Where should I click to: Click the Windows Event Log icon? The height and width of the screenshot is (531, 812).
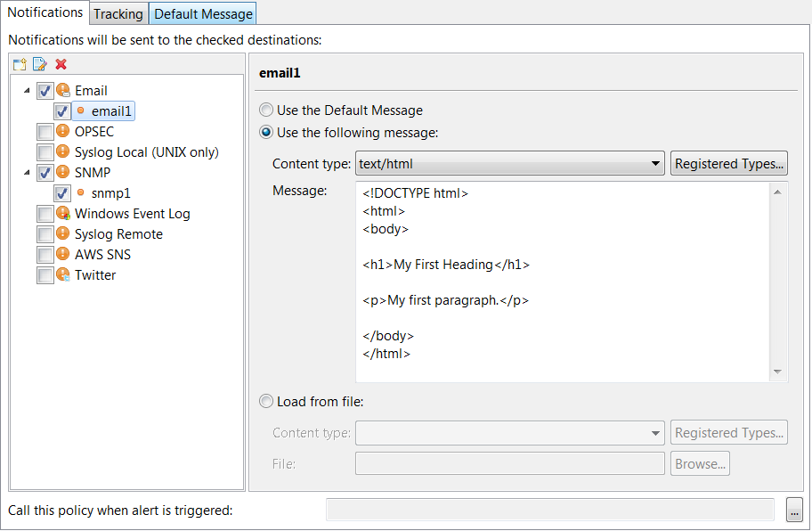click(x=63, y=213)
